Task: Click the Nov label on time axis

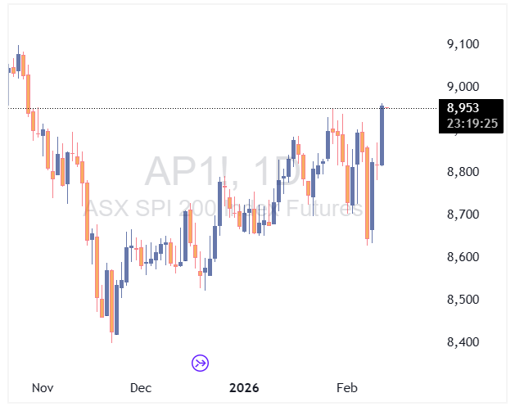Action: coord(43,388)
